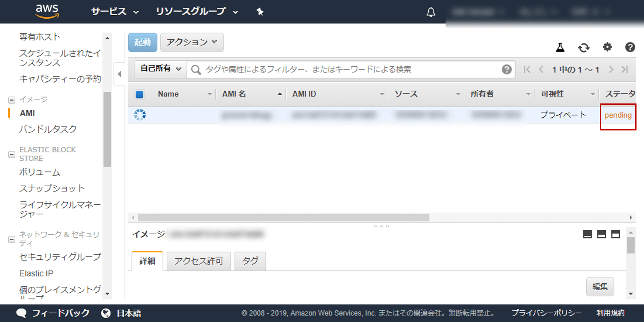The image size is (644, 322).
Task: Minimize the details pane layout icon
Action: coord(587,234)
